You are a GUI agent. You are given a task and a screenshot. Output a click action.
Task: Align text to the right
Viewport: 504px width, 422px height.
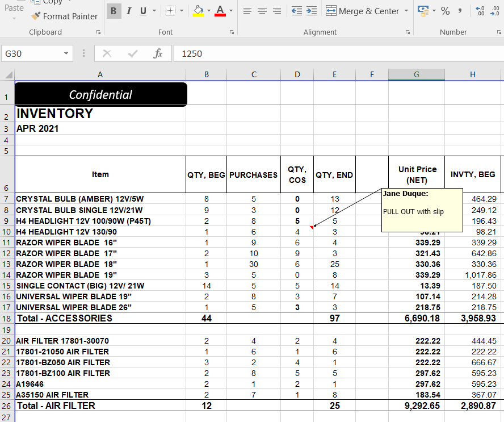tap(276, 11)
